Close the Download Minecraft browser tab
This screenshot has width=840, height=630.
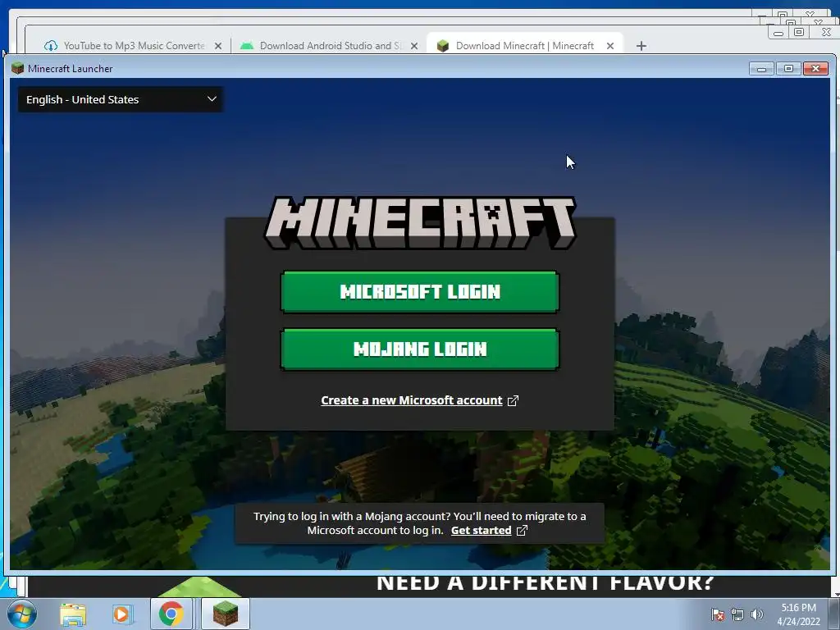tap(610, 46)
